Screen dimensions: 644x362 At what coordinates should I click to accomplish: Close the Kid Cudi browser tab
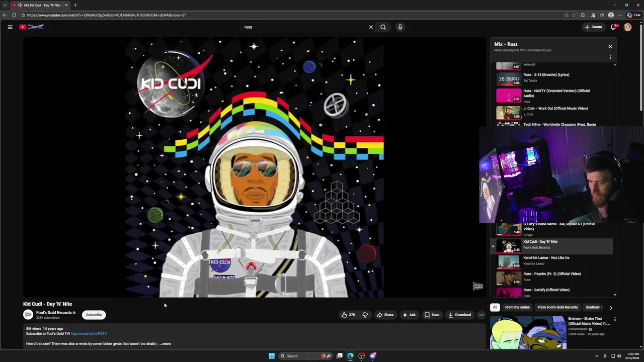point(66,5)
